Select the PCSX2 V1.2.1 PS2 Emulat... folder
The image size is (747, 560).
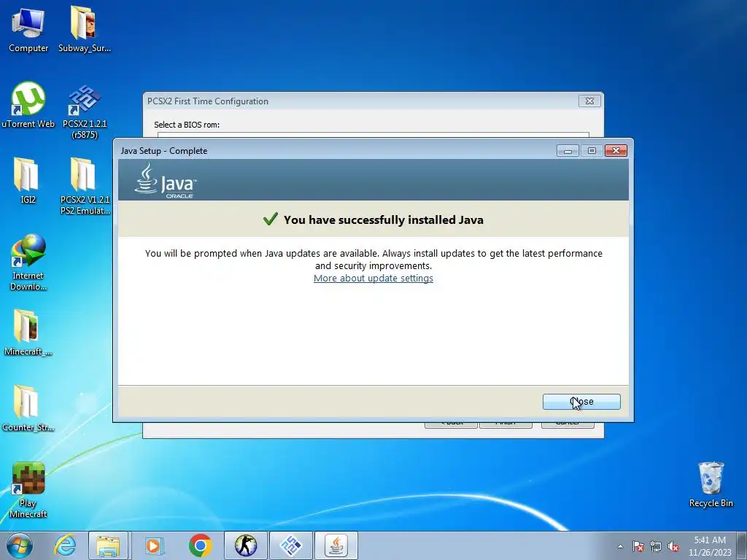[85, 186]
